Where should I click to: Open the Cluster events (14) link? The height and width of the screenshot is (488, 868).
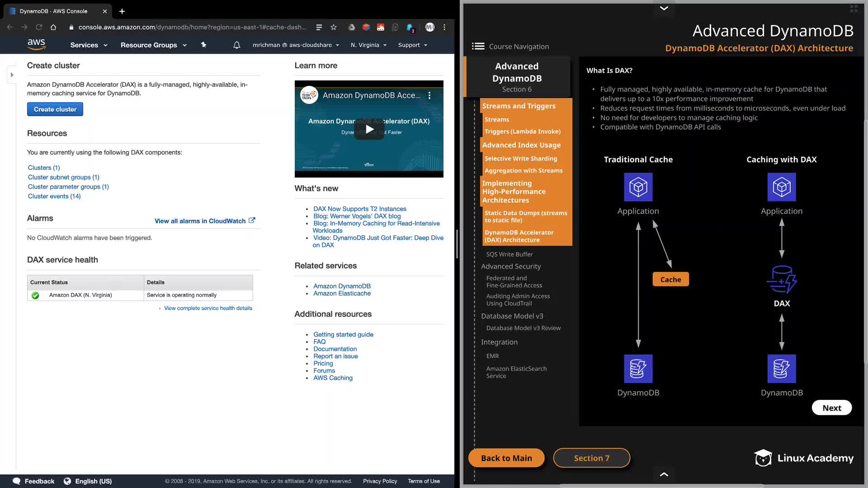(54, 196)
